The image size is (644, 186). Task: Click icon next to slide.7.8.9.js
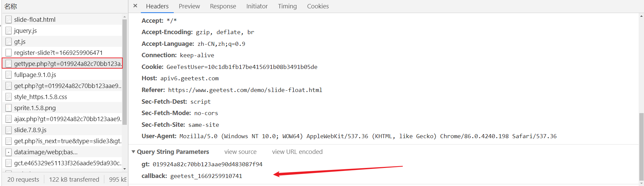pyautogui.click(x=9, y=130)
